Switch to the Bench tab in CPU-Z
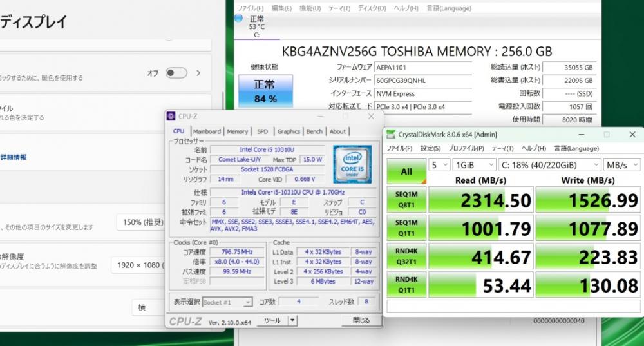 tap(314, 131)
